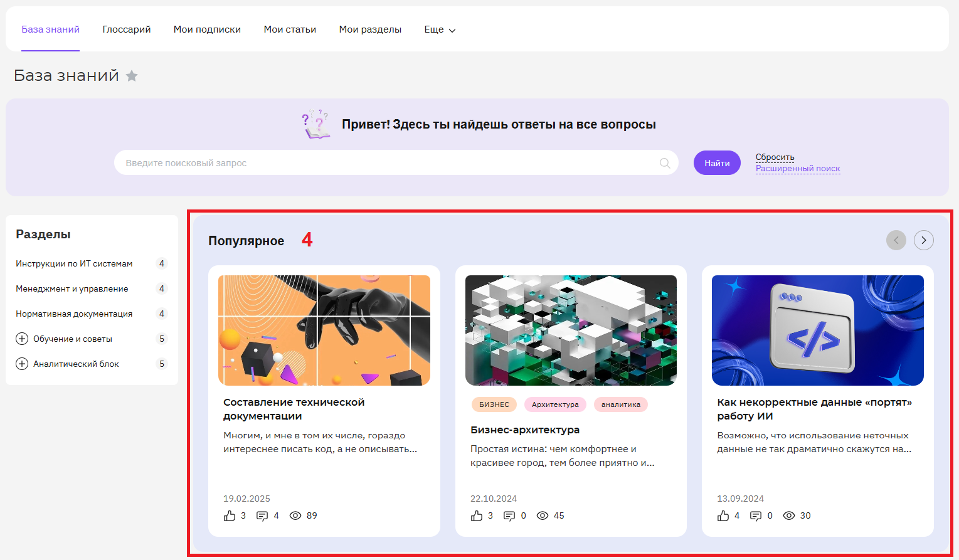Select the БИЗНЕС tag

point(494,404)
